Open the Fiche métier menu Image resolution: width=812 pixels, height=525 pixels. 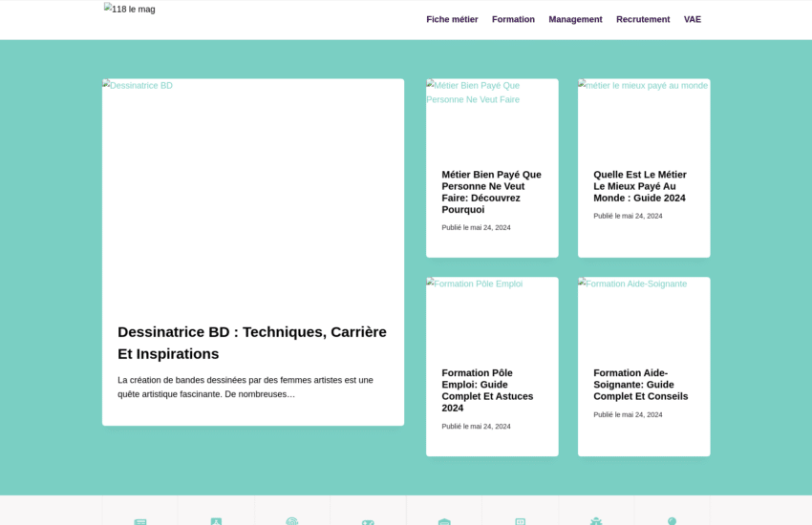pyautogui.click(x=452, y=19)
